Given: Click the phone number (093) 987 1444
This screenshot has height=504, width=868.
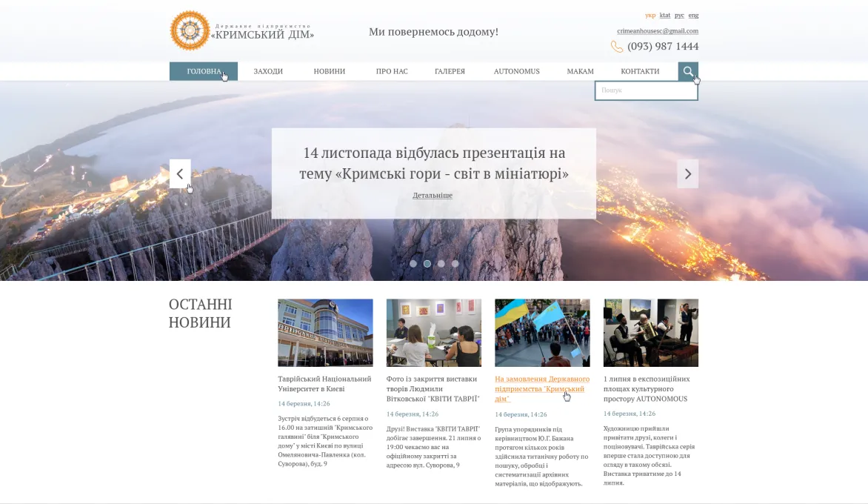Looking at the screenshot, I should pos(663,46).
